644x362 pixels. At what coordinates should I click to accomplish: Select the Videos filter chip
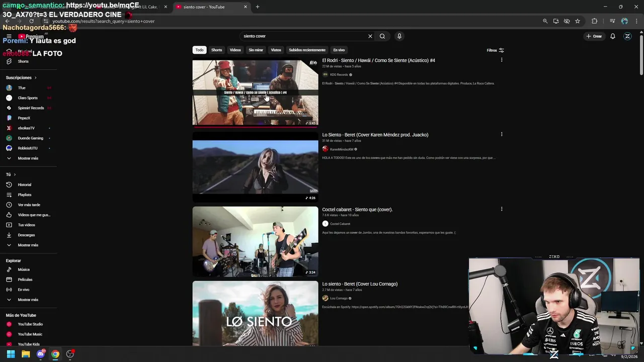click(235, 50)
